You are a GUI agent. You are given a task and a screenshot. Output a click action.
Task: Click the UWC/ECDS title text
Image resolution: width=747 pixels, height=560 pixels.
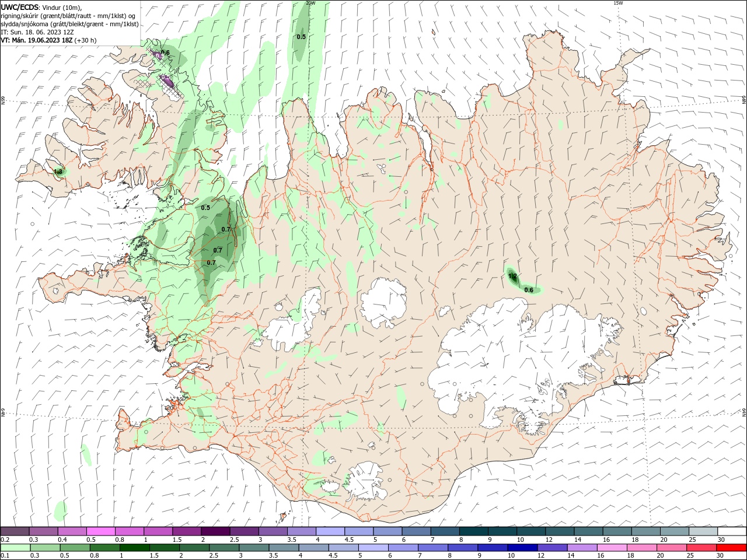click(x=20, y=7)
